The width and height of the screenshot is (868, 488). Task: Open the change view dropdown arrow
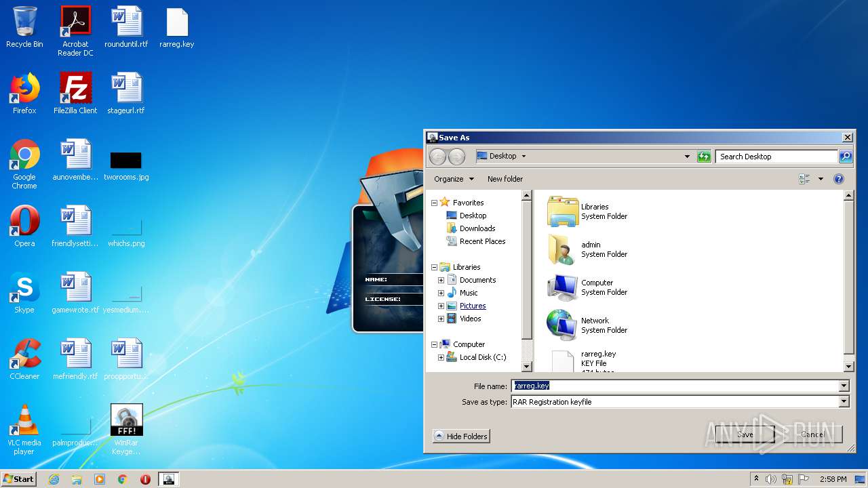[x=821, y=179]
